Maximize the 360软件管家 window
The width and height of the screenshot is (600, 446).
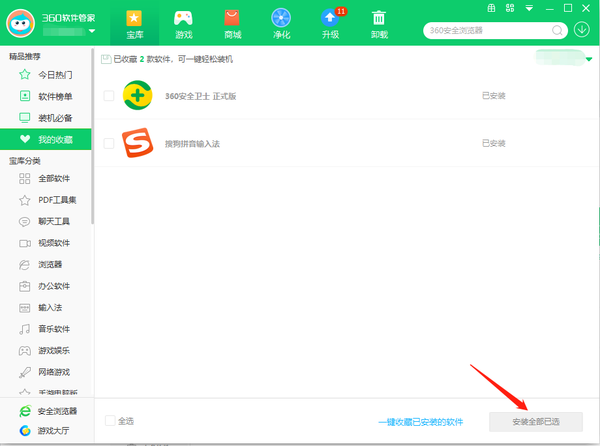pos(568,8)
